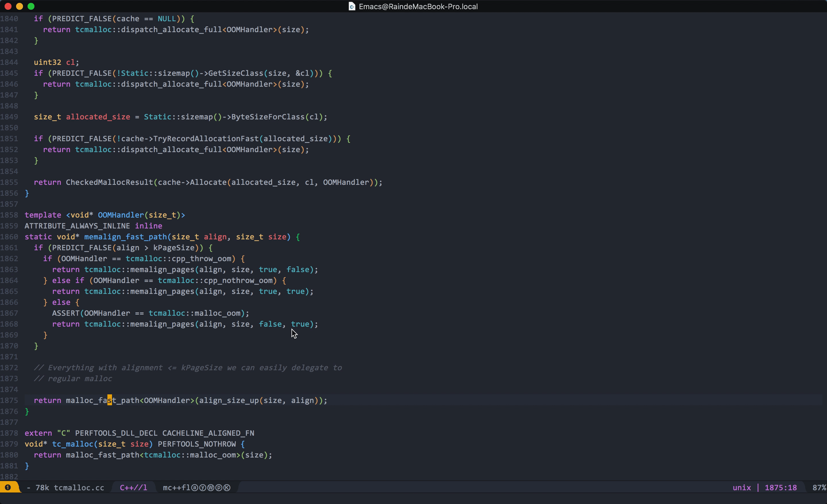Open the C++//l major-mode menu
Image resolution: width=827 pixels, height=504 pixels.
pos(133,487)
